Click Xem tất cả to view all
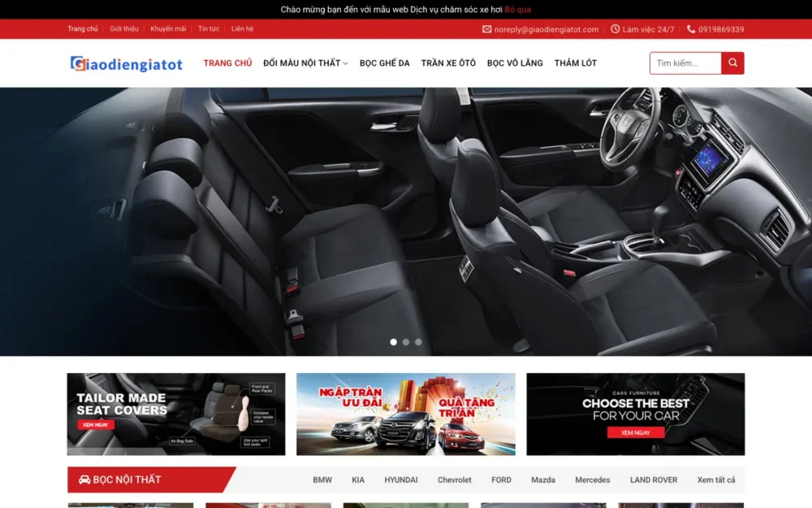This screenshot has width=812, height=508. (x=715, y=480)
